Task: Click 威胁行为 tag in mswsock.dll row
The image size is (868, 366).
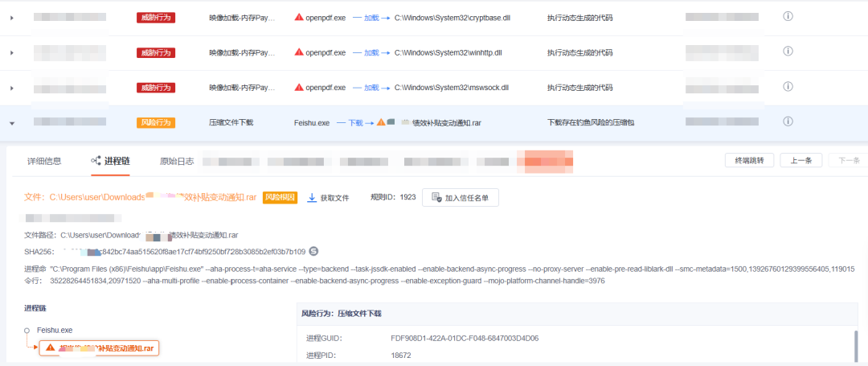Action: coord(156,88)
